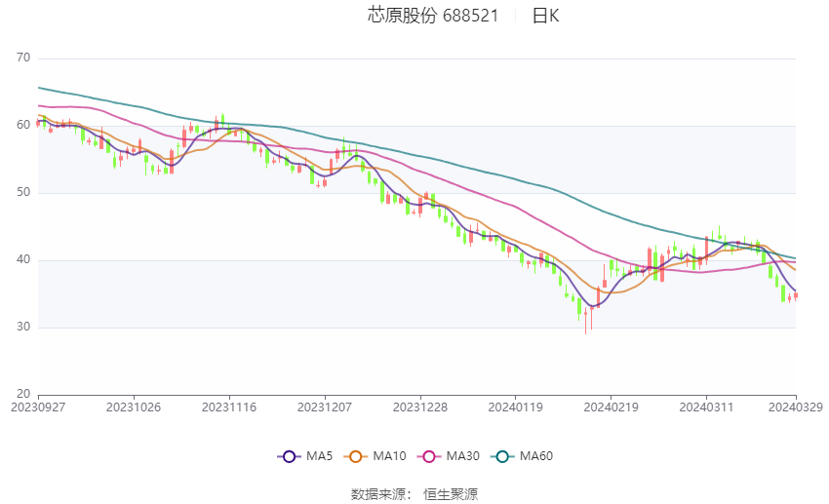The image size is (829, 504).
Task: Click the 恒生聚源 data source text
Action: tap(451, 494)
